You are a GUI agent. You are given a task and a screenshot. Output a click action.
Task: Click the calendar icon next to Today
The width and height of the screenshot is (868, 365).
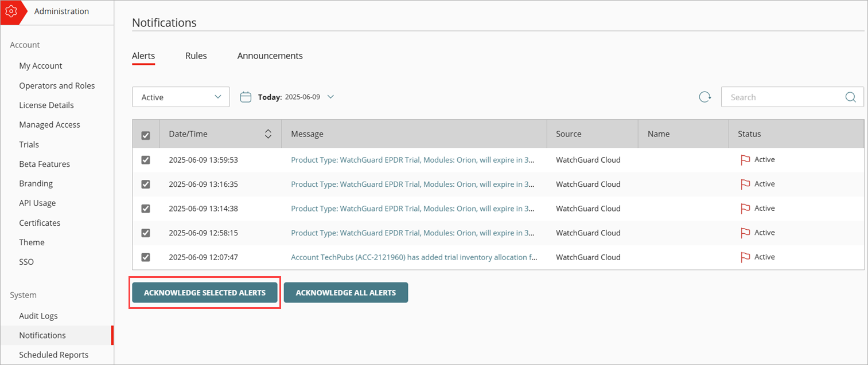(246, 96)
